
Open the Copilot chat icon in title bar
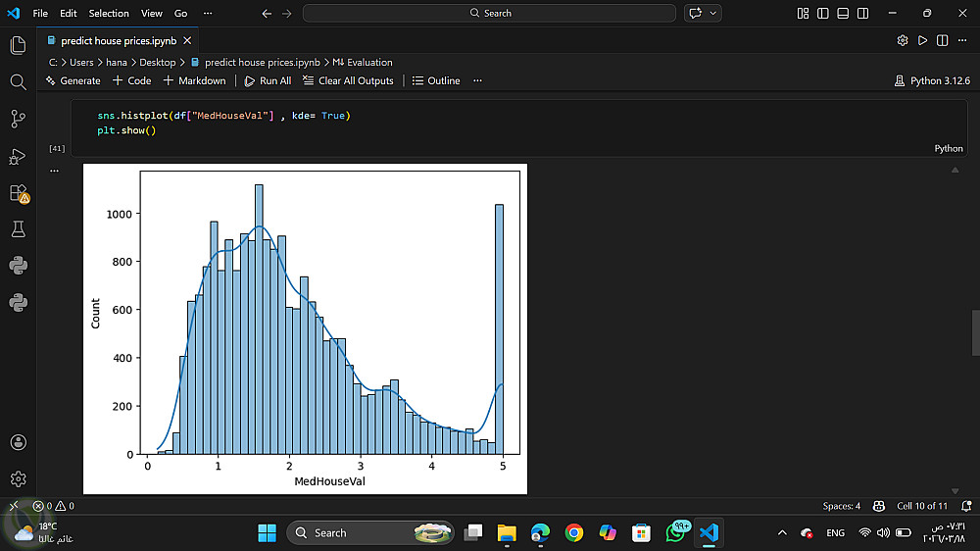[695, 13]
